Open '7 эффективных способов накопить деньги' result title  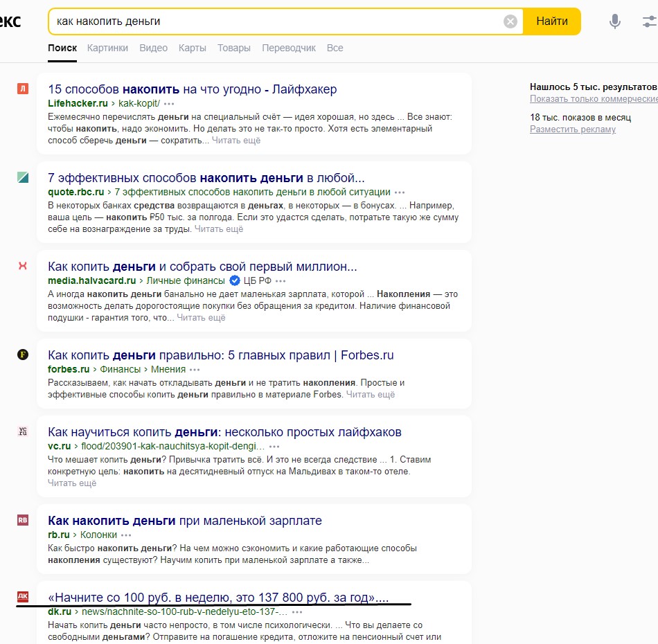pyautogui.click(x=206, y=178)
